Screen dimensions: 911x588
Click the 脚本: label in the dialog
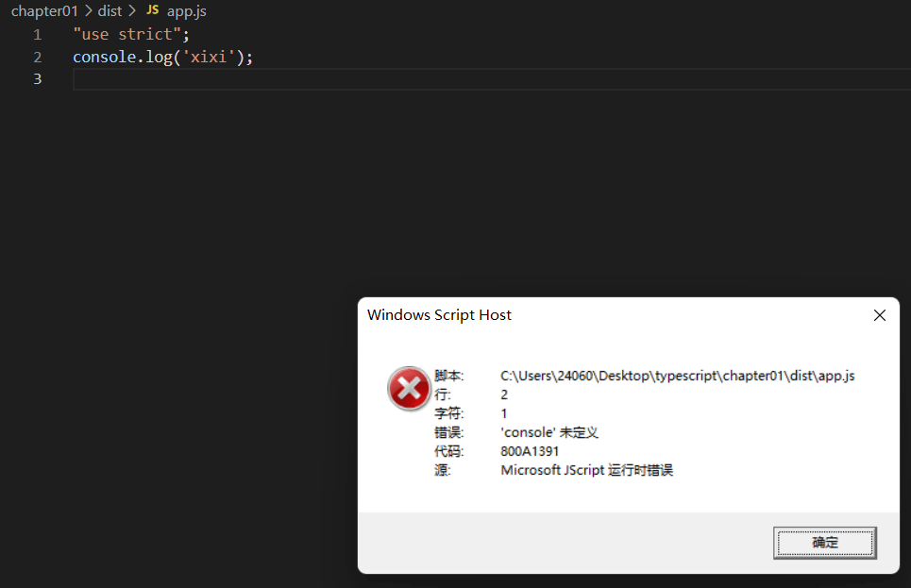point(449,376)
